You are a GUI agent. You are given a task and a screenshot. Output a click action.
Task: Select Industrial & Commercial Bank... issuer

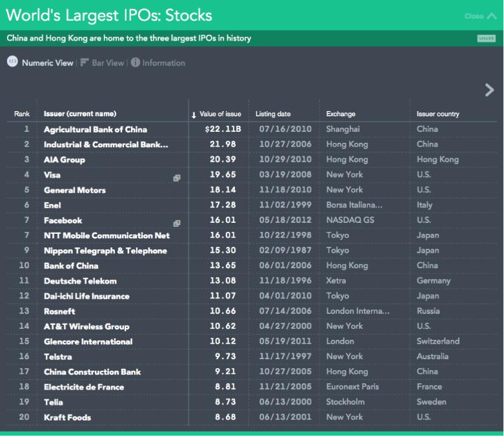pyautogui.click(x=106, y=145)
